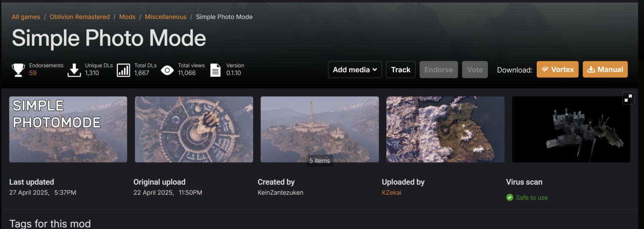Click the Unique DLs download icon
The height and width of the screenshot is (229, 644).
point(74,69)
